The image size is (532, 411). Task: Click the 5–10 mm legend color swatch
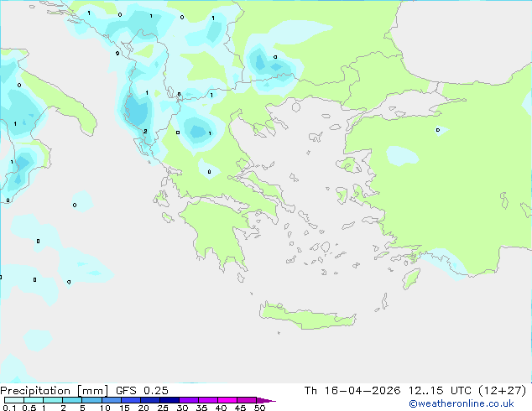coord(91,400)
